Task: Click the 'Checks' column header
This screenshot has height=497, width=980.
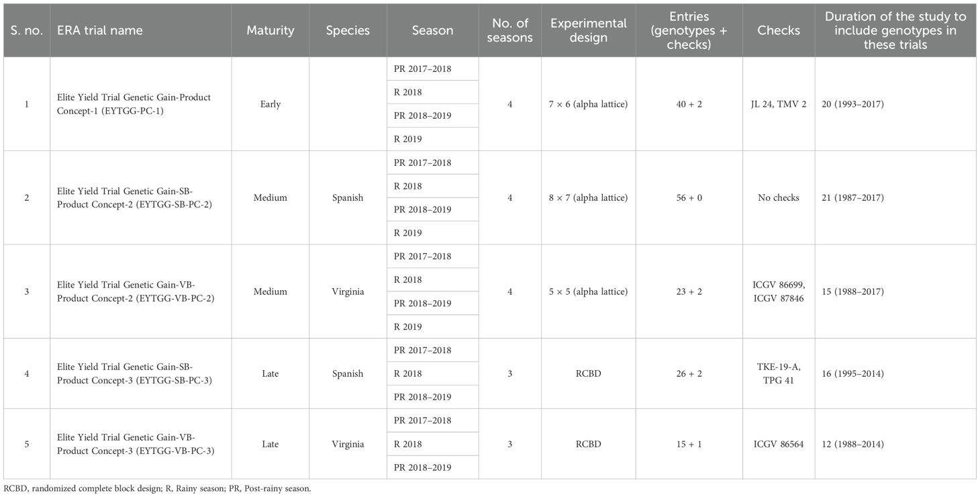Action: pos(778,30)
